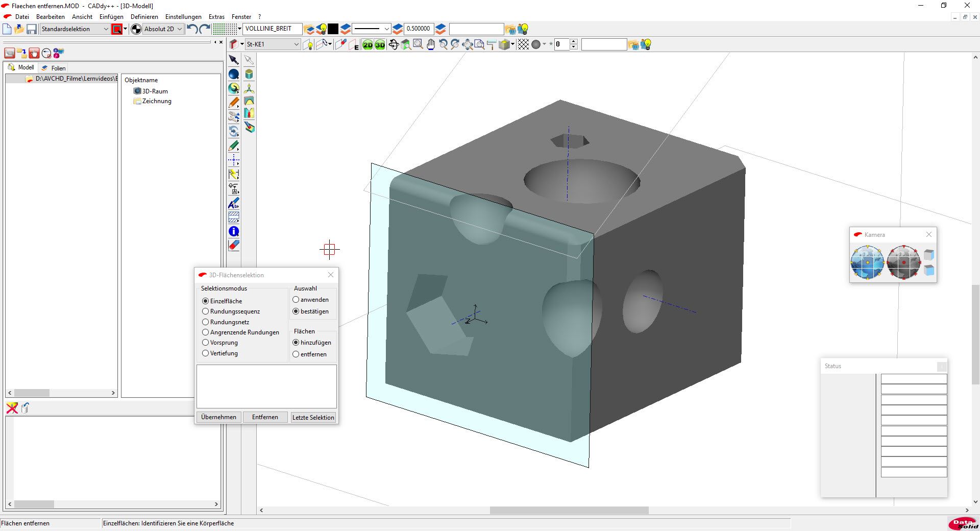Click the blue dotted crosshair point tool
The width and height of the screenshot is (980, 531).
click(x=234, y=160)
